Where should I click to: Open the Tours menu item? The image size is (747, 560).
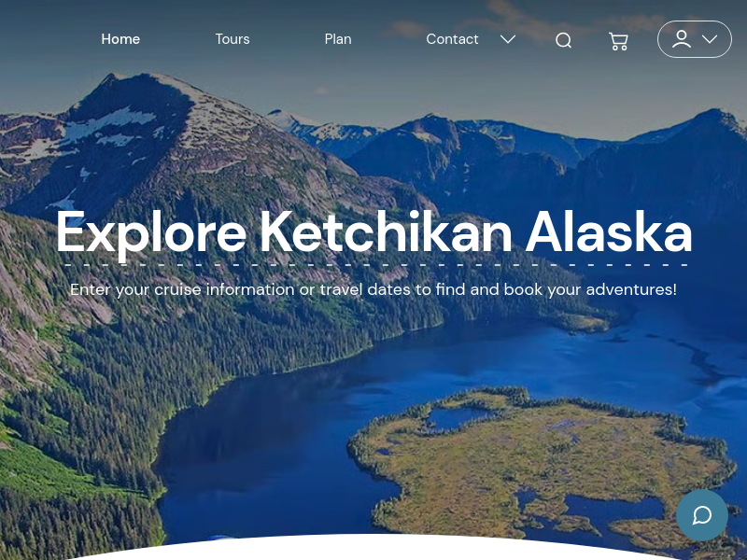tap(233, 39)
